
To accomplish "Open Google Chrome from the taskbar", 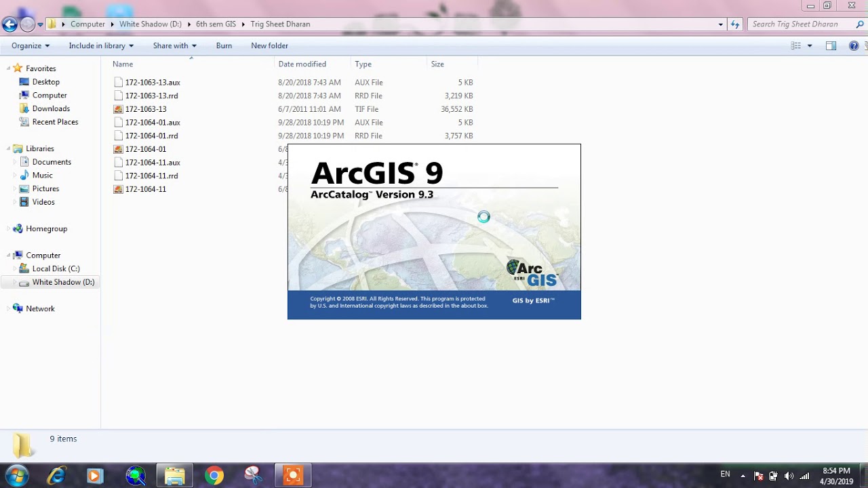I will pyautogui.click(x=214, y=476).
